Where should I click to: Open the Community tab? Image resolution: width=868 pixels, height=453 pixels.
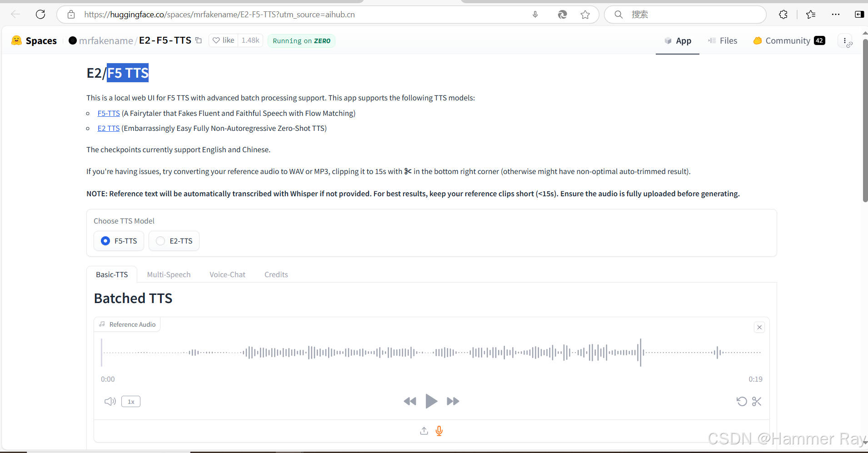point(789,41)
